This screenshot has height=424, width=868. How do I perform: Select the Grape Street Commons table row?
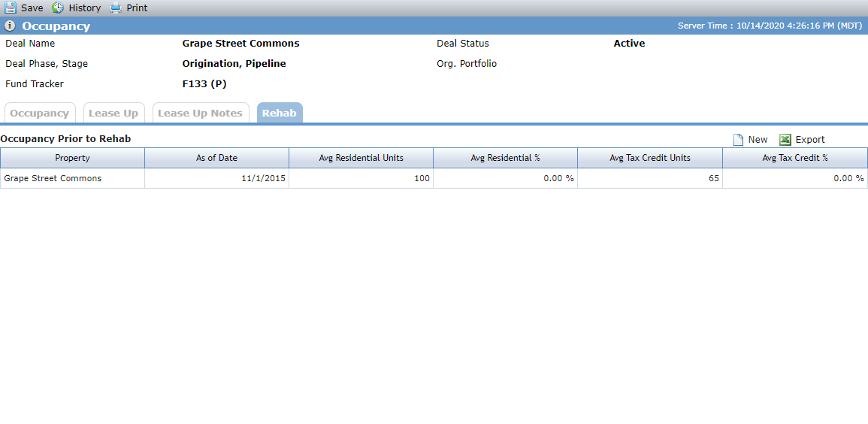tap(434, 178)
